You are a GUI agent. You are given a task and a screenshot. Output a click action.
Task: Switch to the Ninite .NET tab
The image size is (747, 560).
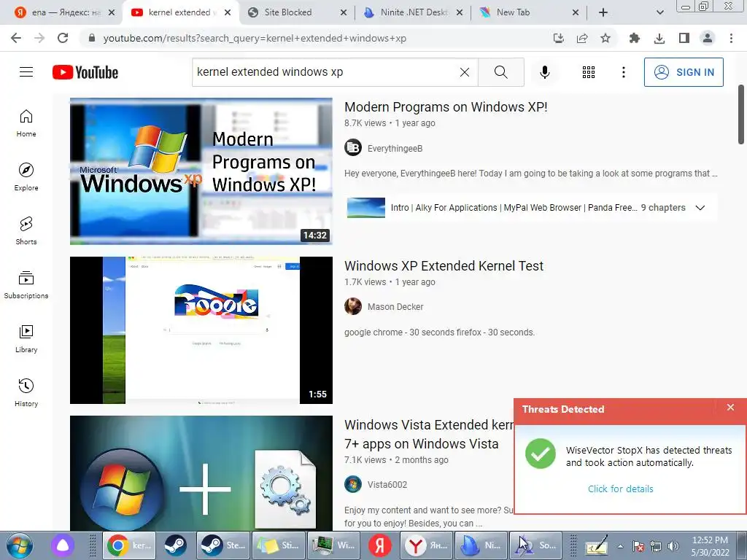414,12
